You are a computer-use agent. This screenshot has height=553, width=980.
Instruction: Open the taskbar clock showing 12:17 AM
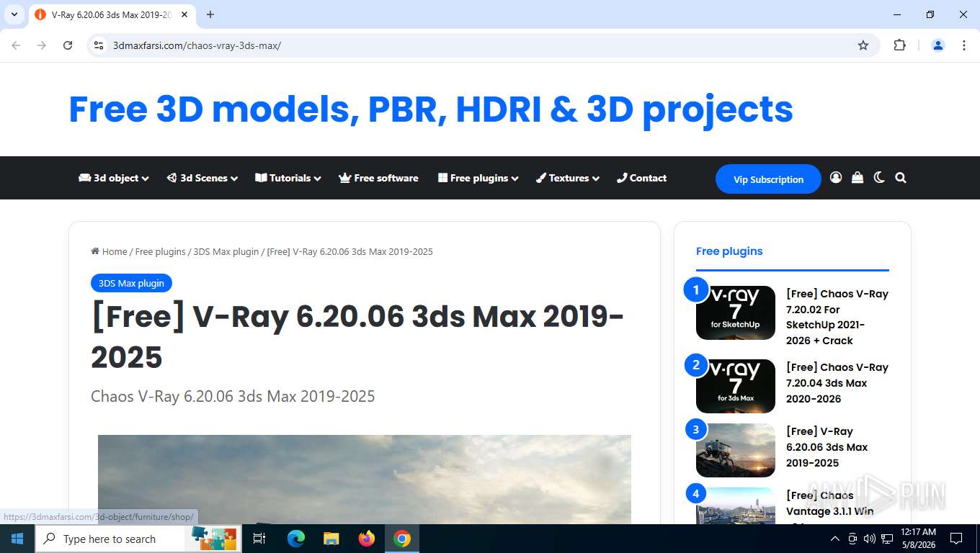point(918,539)
